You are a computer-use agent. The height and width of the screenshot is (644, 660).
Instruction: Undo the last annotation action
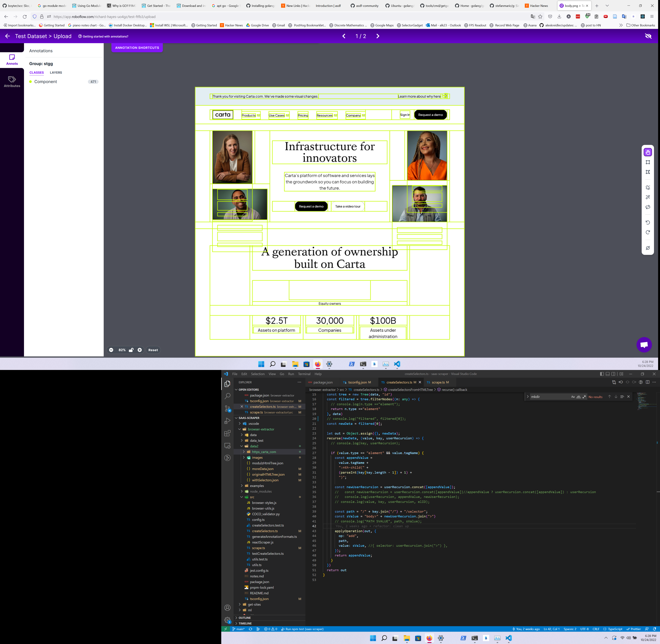[x=648, y=222]
